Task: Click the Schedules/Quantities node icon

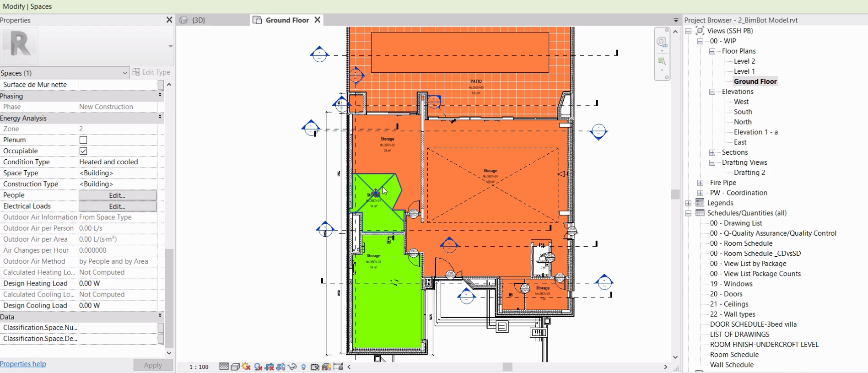Action: (700, 213)
